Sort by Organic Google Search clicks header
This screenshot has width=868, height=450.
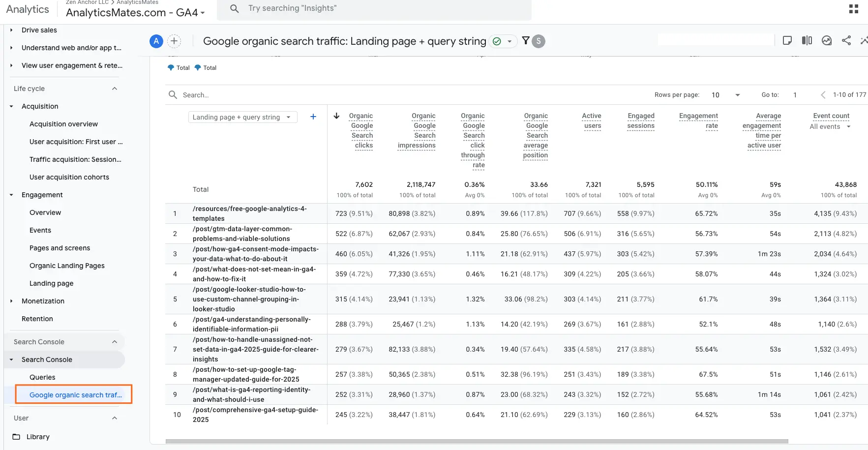[x=361, y=130]
